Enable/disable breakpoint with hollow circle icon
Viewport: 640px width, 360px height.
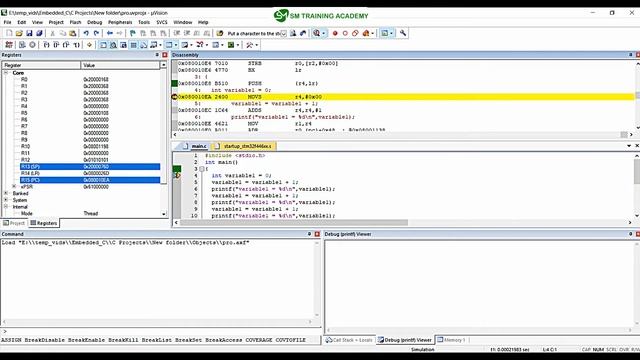click(345, 33)
